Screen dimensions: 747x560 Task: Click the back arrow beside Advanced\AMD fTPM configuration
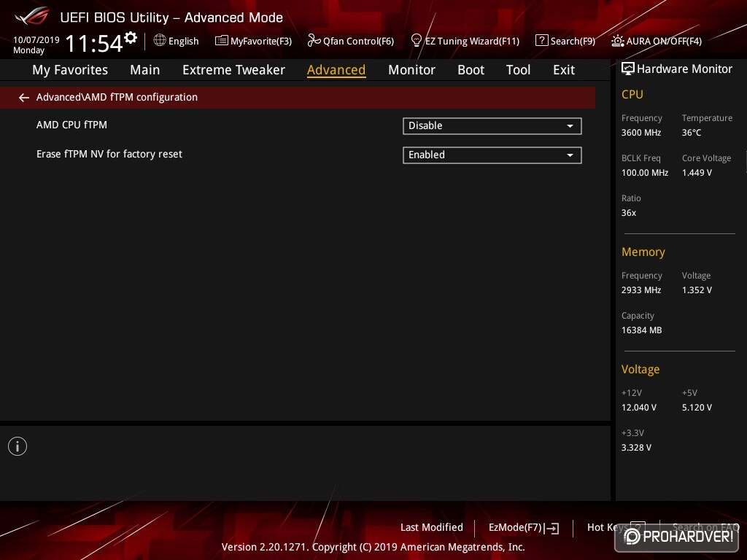[24, 98]
